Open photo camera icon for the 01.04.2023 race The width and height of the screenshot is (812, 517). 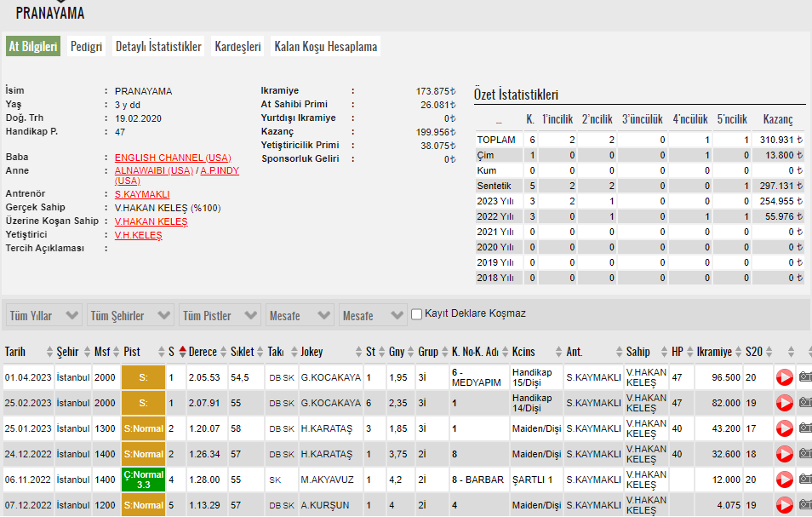click(805, 377)
